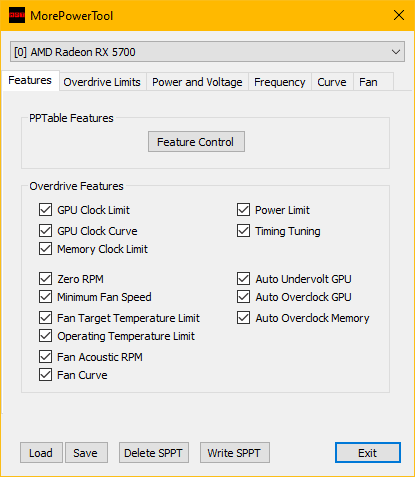The width and height of the screenshot is (415, 477).
Task: Disable Auto Overclock Memory option
Action: pyautogui.click(x=243, y=318)
